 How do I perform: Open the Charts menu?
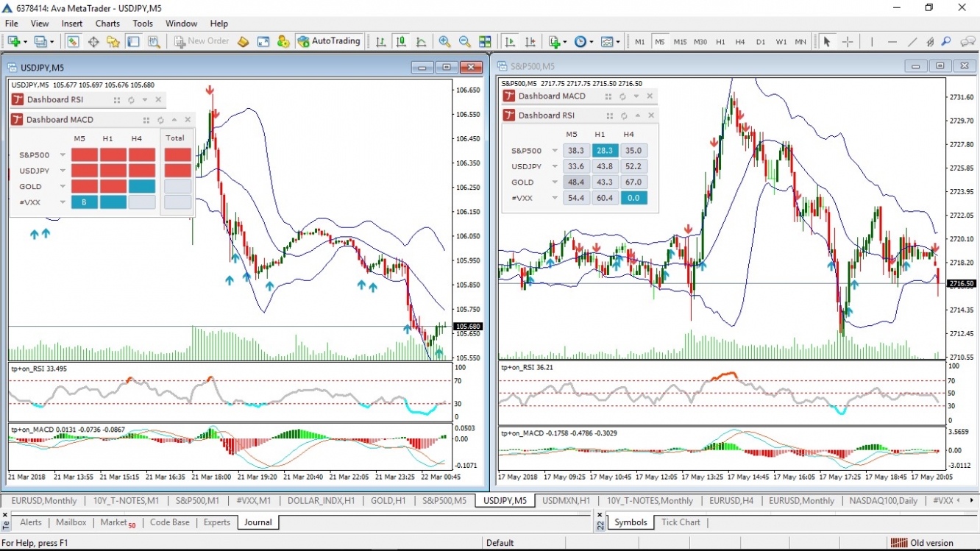pyautogui.click(x=107, y=24)
